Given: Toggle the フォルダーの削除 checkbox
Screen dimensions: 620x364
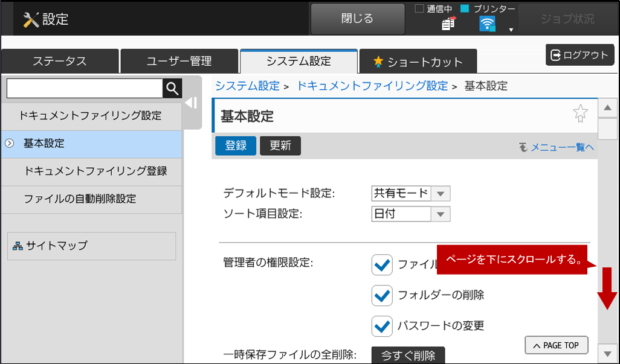Looking at the screenshot, I should click(x=382, y=295).
